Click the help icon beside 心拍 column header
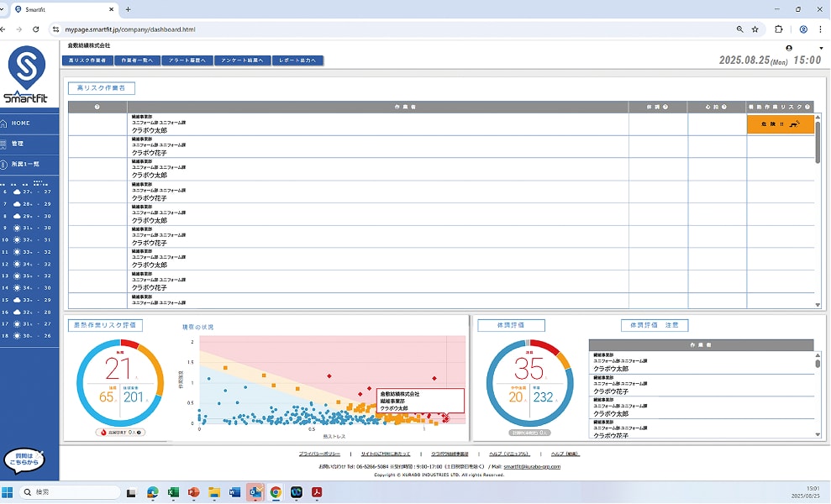 pos(725,108)
